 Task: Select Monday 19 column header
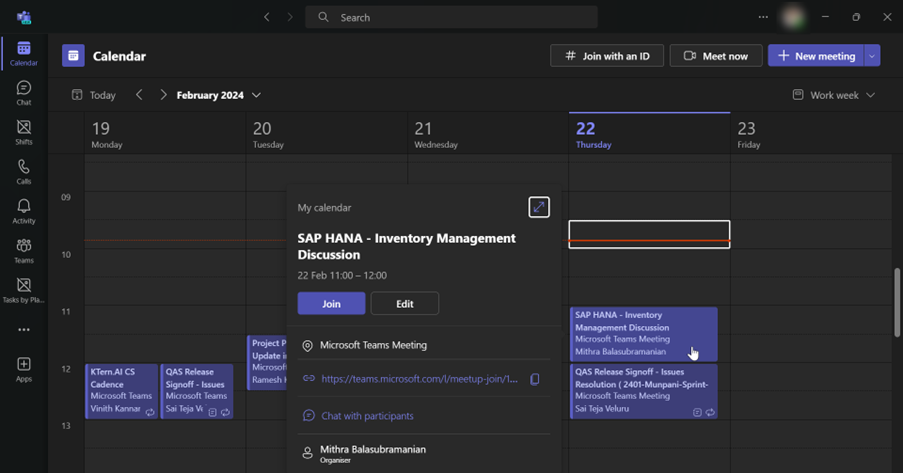[165, 135]
